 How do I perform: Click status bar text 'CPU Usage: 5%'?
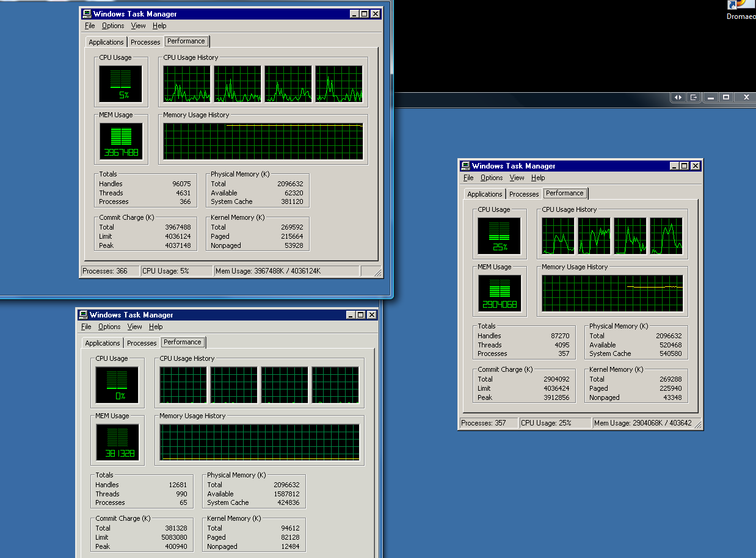[166, 271]
